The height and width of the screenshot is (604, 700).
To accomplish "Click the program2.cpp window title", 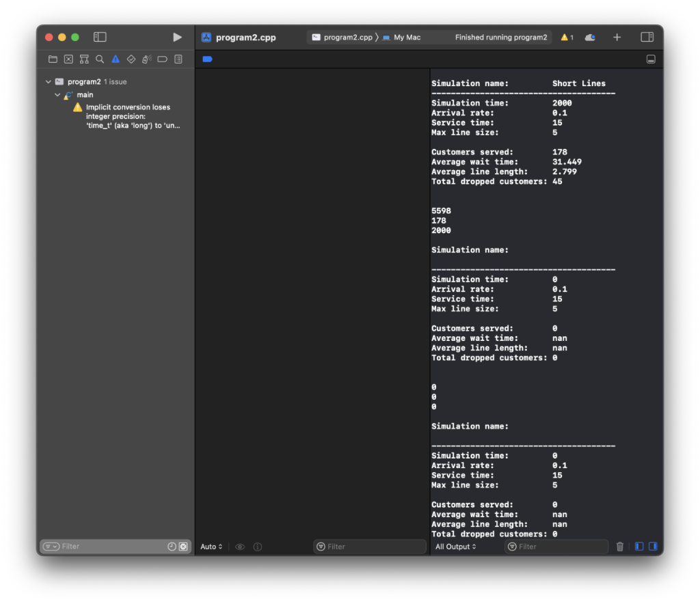I will coord(246,38).
